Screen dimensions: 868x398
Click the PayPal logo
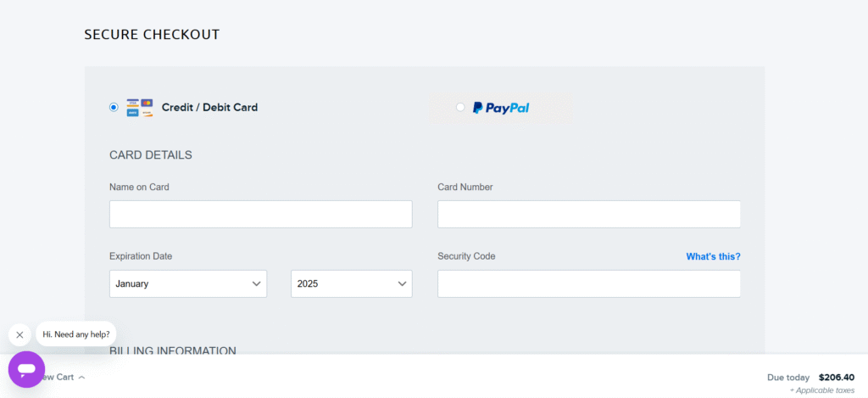coord(501,108)
